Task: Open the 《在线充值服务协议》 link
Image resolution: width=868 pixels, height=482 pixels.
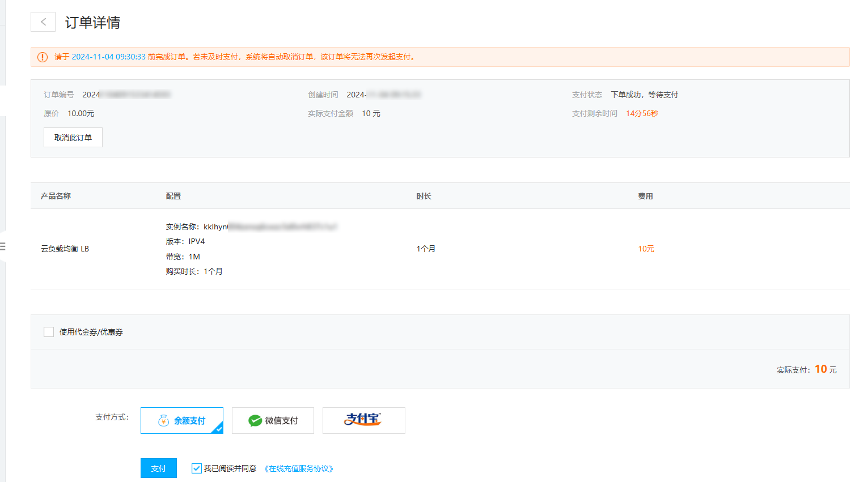Action: click(x=299, y=468)
